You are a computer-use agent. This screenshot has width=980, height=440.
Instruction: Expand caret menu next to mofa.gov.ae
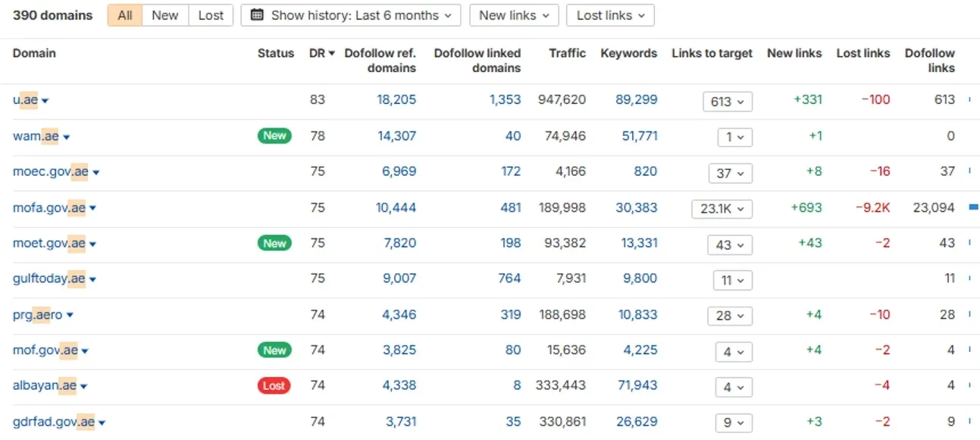93,209
